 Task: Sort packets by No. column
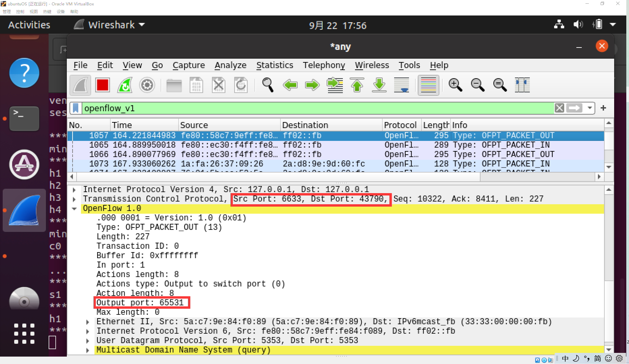(x=89, y=125)
